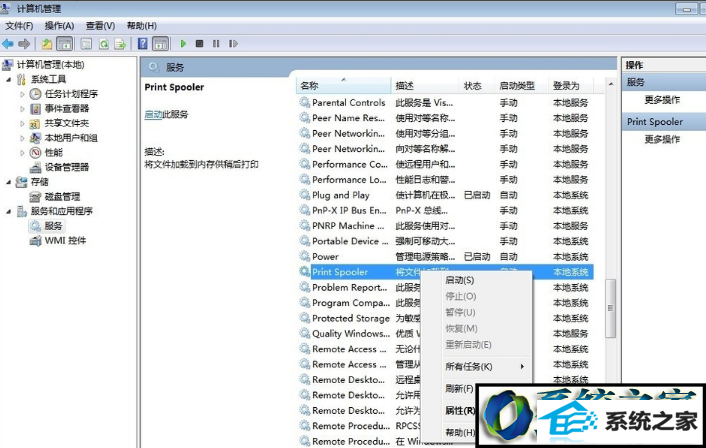Choose 启动(S) in the context menu
The image size is (706, 448).
tap(476, 280)
